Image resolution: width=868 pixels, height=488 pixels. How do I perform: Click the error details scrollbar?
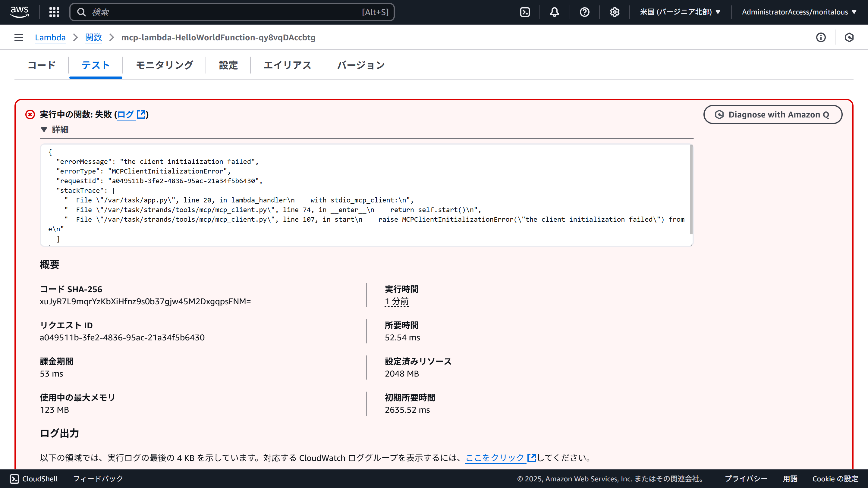pyautogui.click(x=691, y=189)
